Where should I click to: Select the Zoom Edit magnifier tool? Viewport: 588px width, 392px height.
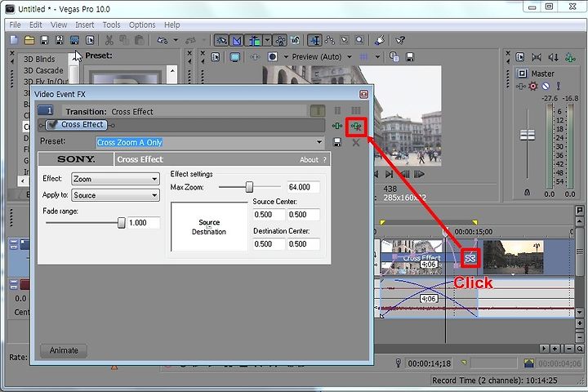point(359,40)
